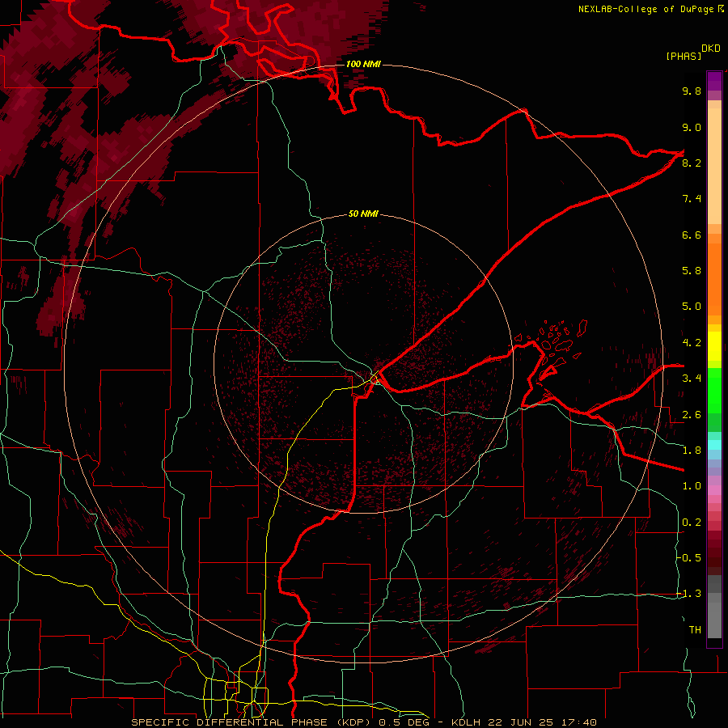Click the 8.2 legend value
The image size is (728, 728).
coord(692,163)
